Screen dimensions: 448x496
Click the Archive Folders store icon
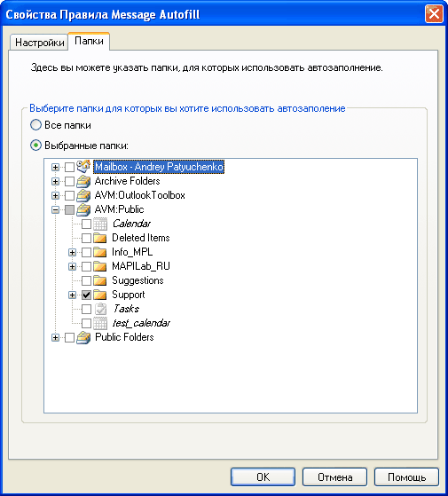tap(83, 181)
